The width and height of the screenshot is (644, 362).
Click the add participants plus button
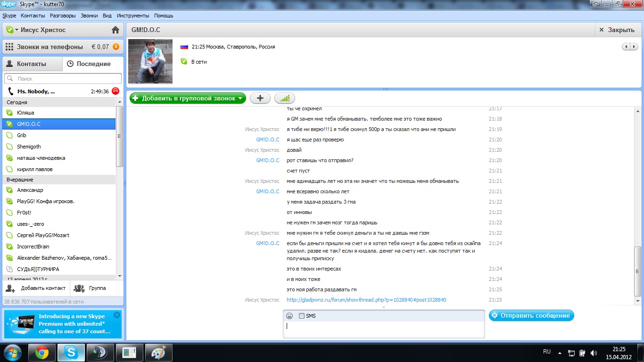tap(260, 99)
